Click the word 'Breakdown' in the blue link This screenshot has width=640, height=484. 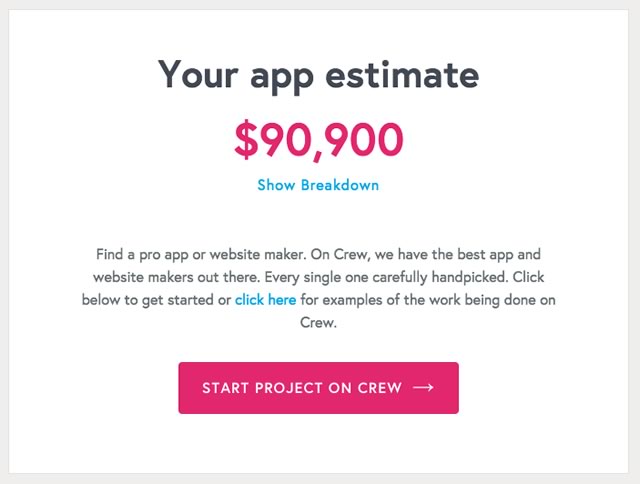[340, 185]
